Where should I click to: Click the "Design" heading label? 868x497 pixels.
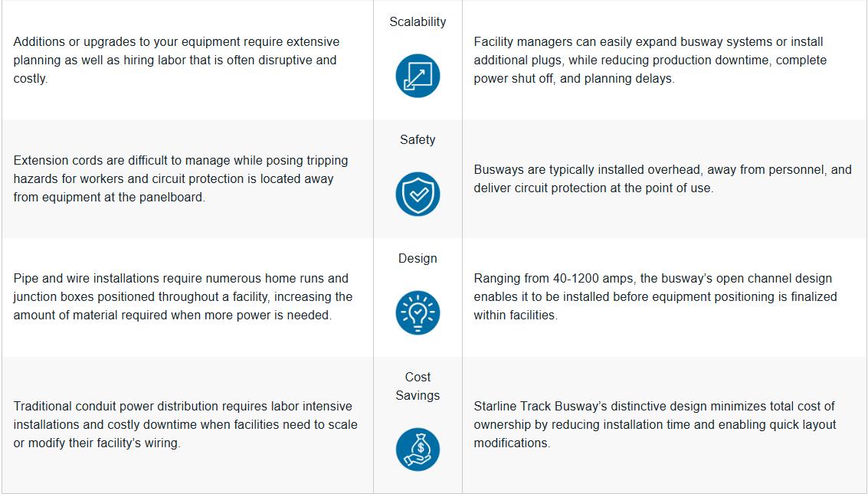point(418,258)
